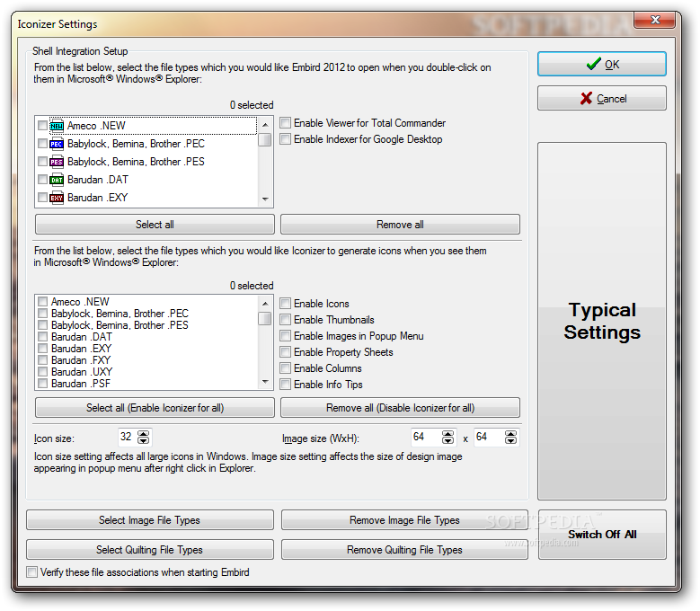Click the image width value field
Image resolution: width=700 pixels, height=611 pixels.
coord(426,437)
